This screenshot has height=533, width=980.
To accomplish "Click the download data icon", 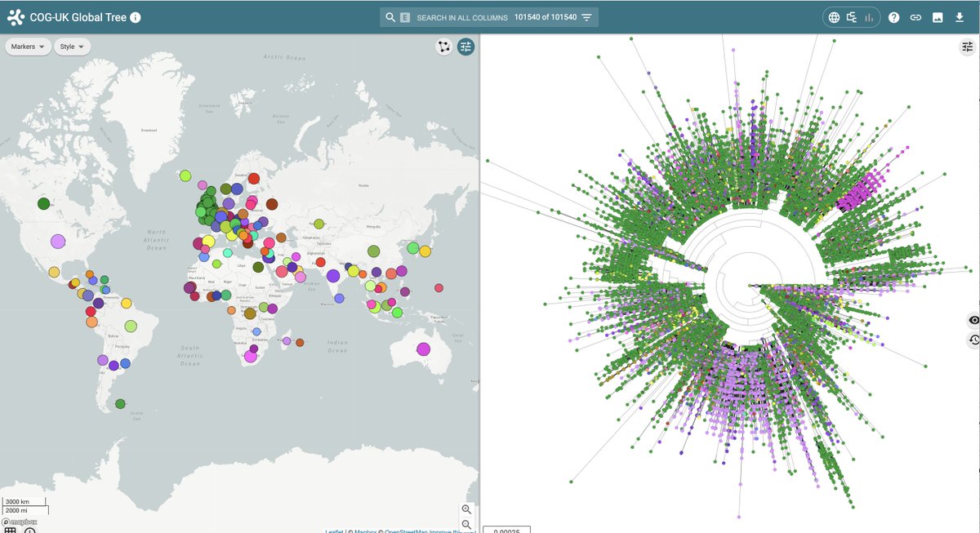I will [x=959, y=17].
